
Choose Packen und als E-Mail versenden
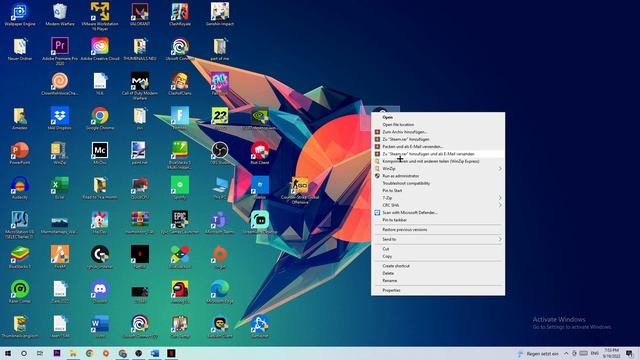click(x=438, y=147)
